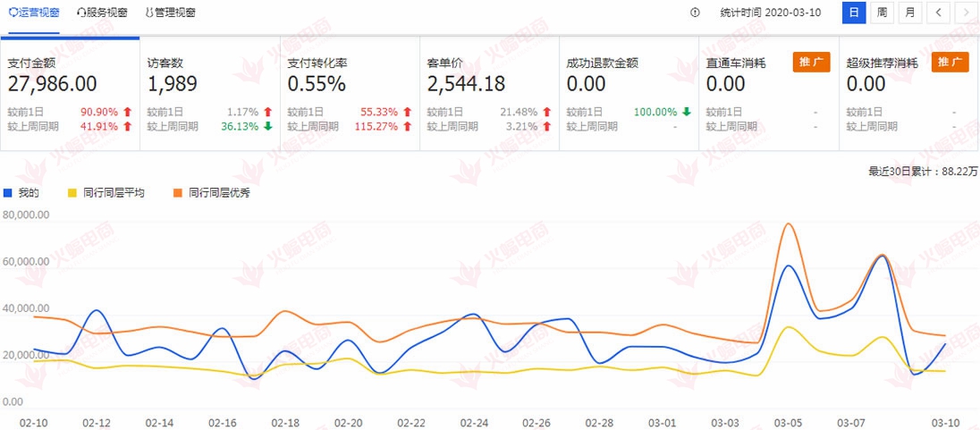Viewport: 980px width, 430px height.
Task: Click 推广 button in 直通车消耗 card
Action: tap(811, 63)
